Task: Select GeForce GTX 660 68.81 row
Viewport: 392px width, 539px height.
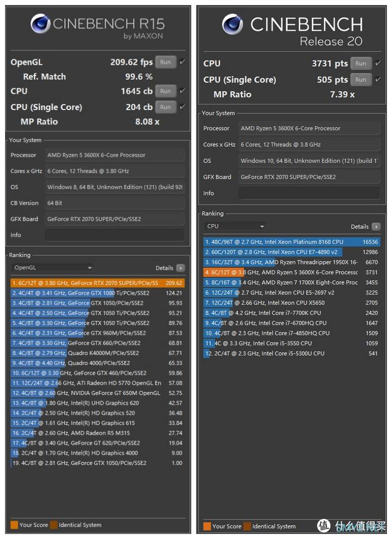Action: pyautogui.click(x=97, y=343)
